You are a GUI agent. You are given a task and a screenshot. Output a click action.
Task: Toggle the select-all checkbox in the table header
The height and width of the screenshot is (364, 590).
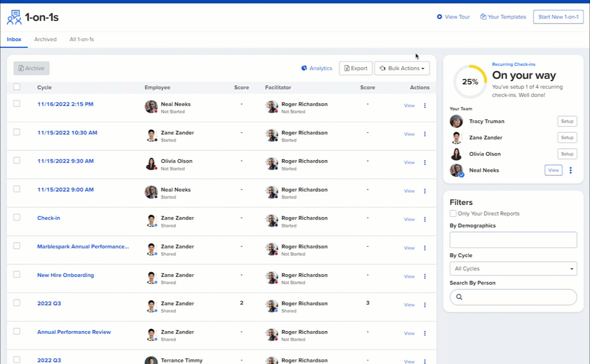(x=17, y=87)
